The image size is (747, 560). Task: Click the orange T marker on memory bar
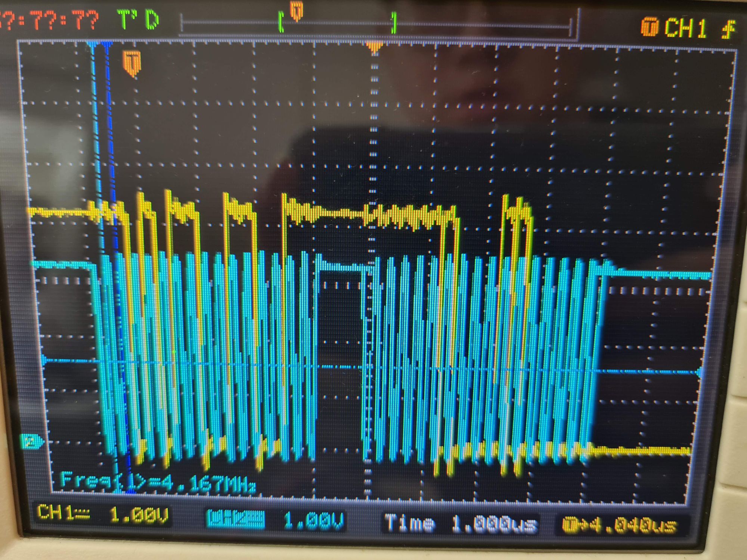pos(296,10)
